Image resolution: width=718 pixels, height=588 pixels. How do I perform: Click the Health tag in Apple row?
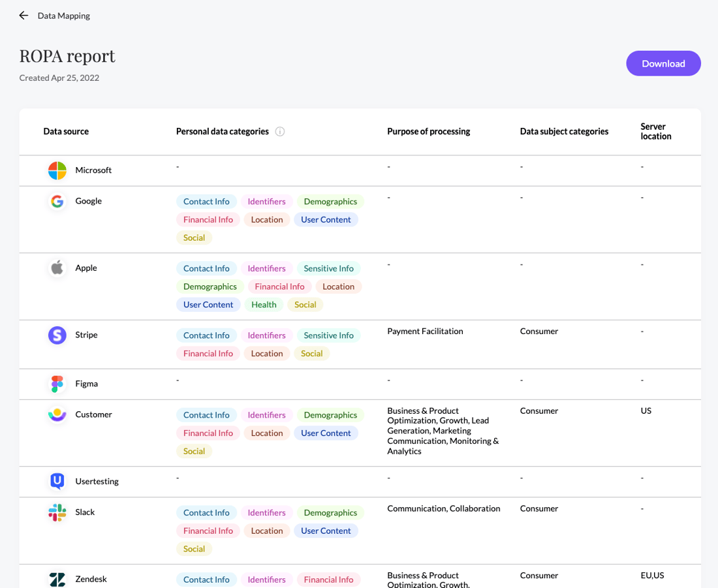coord(264,304)
